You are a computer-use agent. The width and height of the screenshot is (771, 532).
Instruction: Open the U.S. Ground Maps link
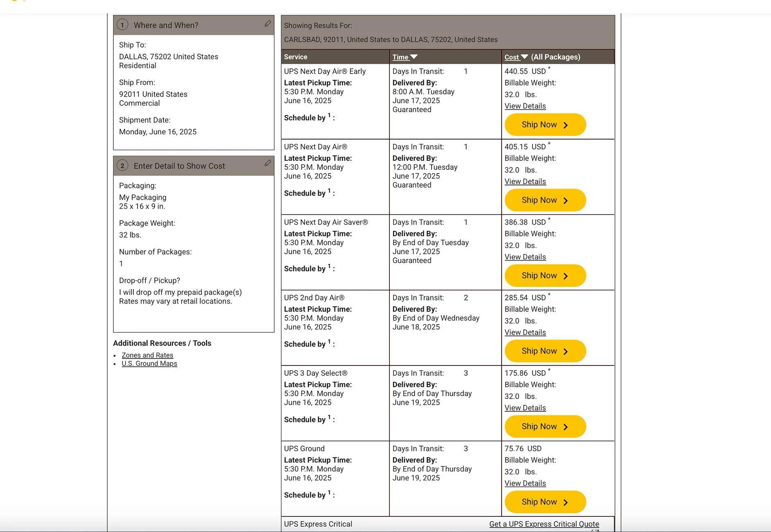click(149, 363)
